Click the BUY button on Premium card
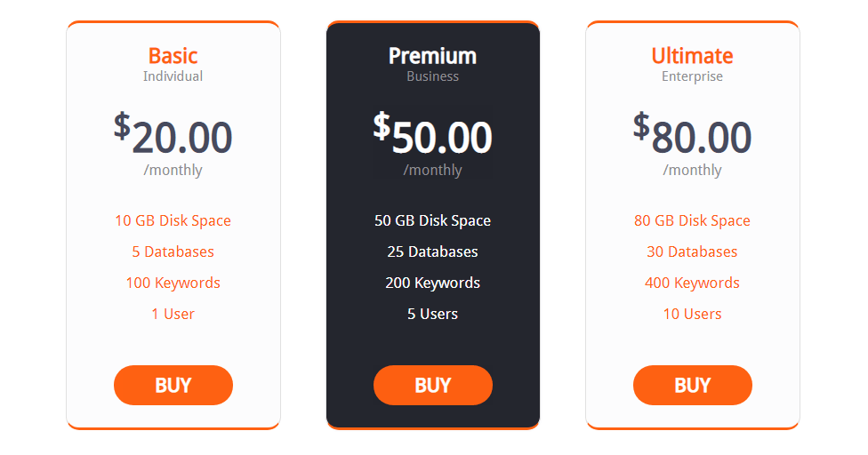This screenshot has height=455, width=868. click(x=433, y=385)
